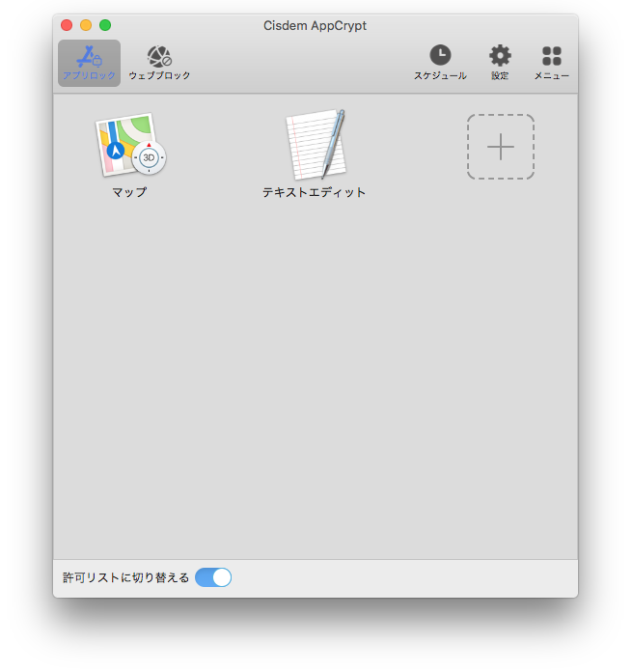Click the テキストエディット name label

tap(315, 192)
